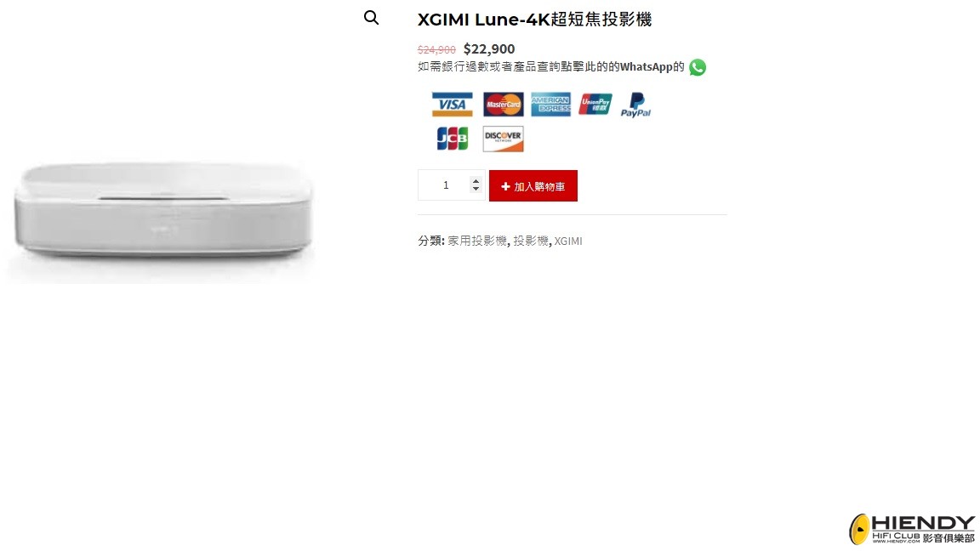The height and width of the screenshot is (551, 980).
Task: Click the JCB card logo
Action: pyautogui.click(x=452, y=139)
